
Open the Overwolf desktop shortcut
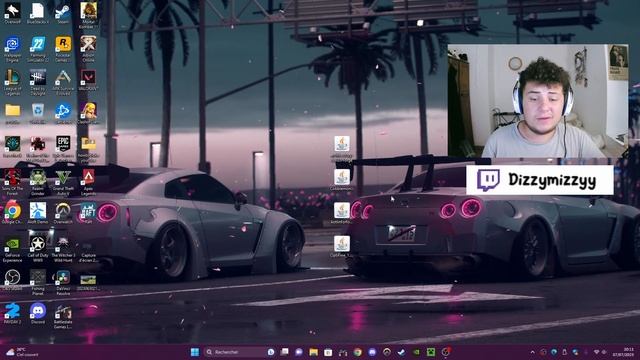(x=12, y=13)
